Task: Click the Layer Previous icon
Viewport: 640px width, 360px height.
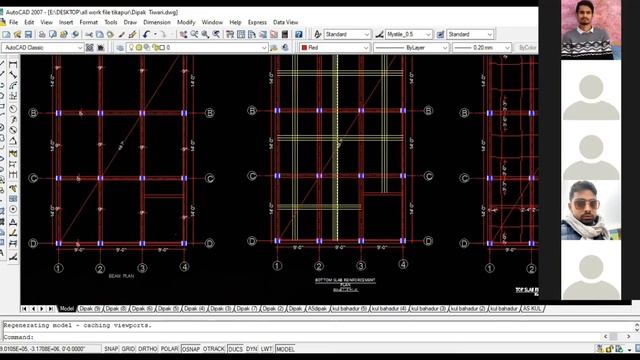Action: (285, 48)
